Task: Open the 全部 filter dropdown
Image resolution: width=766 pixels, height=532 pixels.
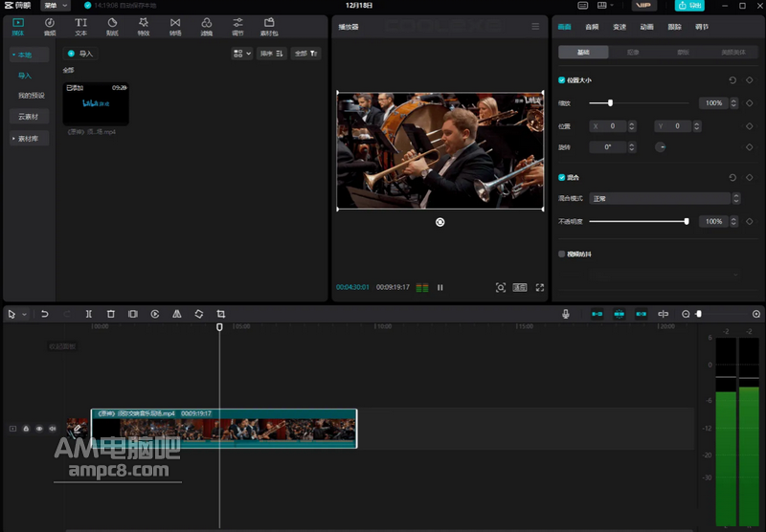Action: (x=305, y=54)
